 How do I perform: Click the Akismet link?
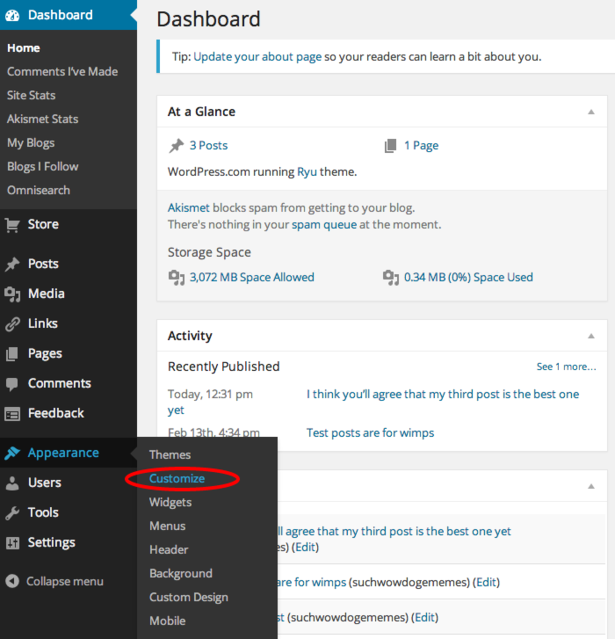[189, 208]
